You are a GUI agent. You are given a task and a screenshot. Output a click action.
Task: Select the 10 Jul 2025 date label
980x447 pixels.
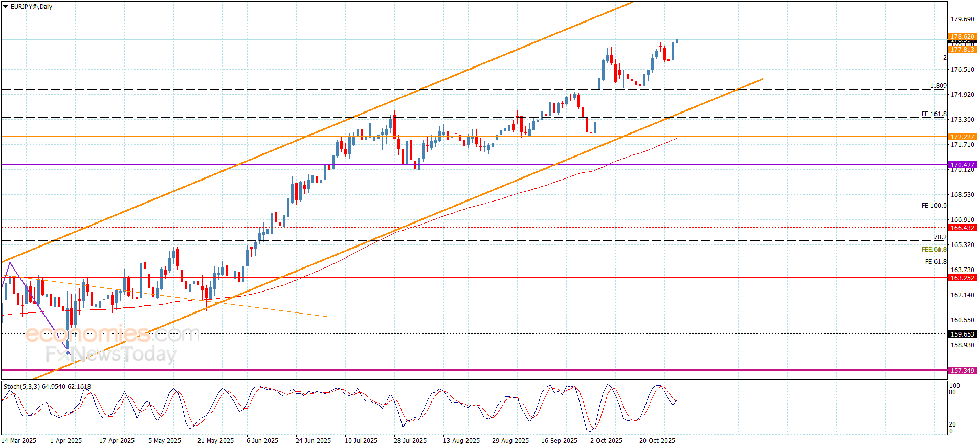361,440
